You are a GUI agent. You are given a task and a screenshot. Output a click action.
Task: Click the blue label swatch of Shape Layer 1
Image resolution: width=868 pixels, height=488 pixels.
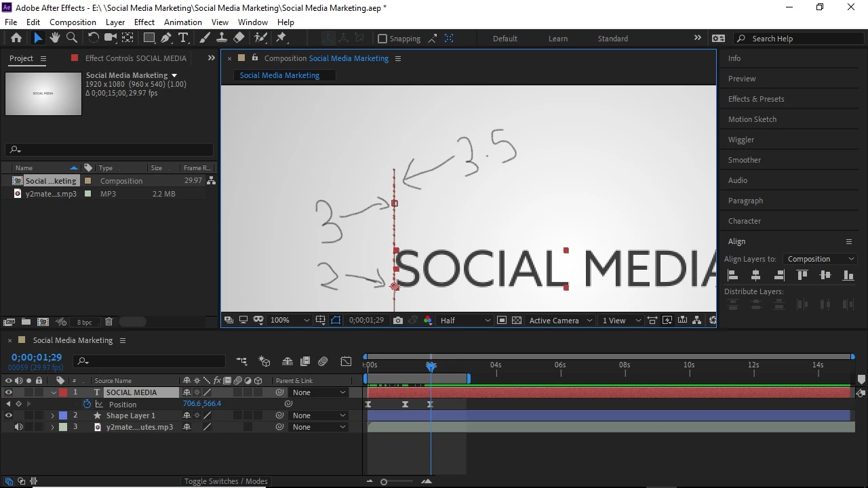[63, 415]
